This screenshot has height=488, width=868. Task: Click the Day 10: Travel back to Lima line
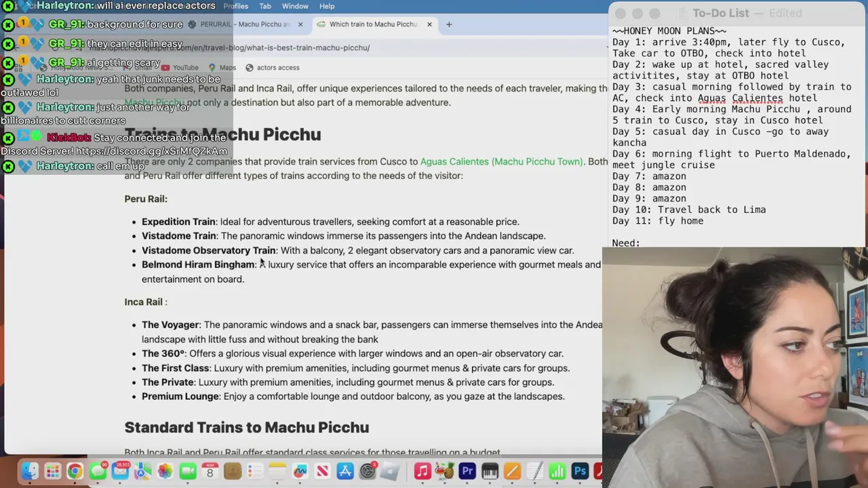pyautogui.click(x=689, y=209)
